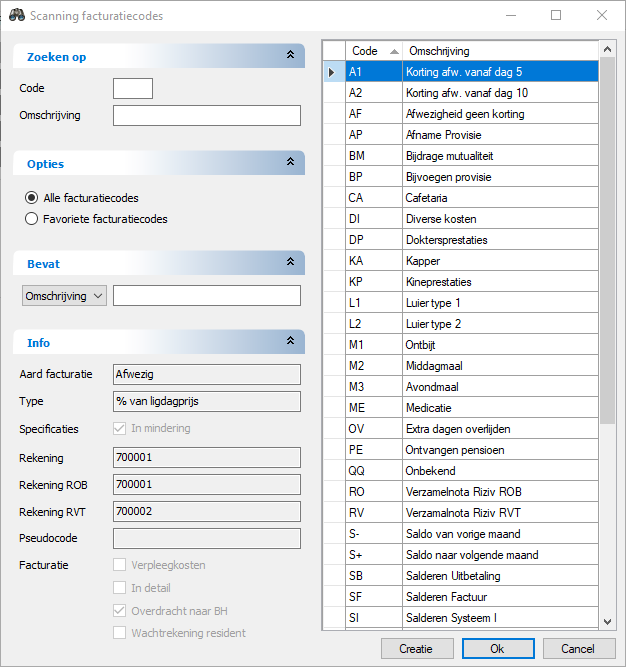Collapse the Info section chevron

click(290, 343)
